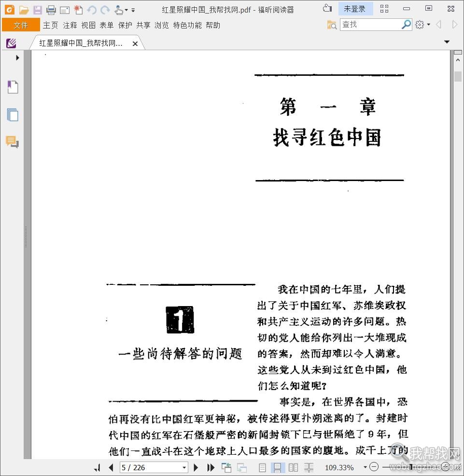Screen dimensions: 464x476
Task: Expand the left navigation panel arrow
Action: 17,57
